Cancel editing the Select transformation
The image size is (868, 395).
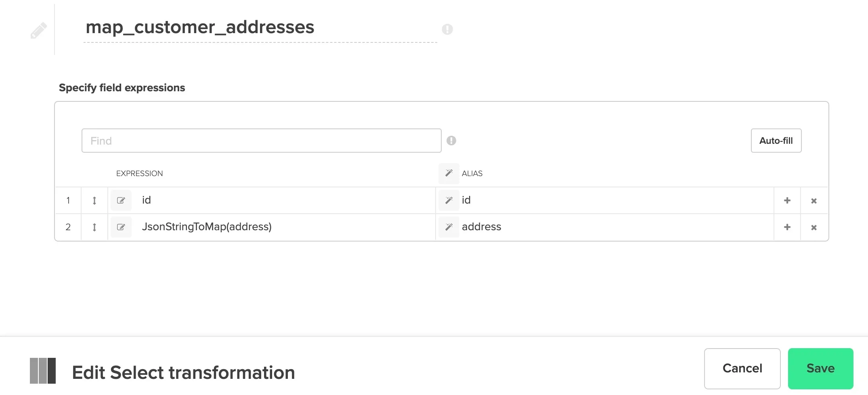[x=742, y=368]
